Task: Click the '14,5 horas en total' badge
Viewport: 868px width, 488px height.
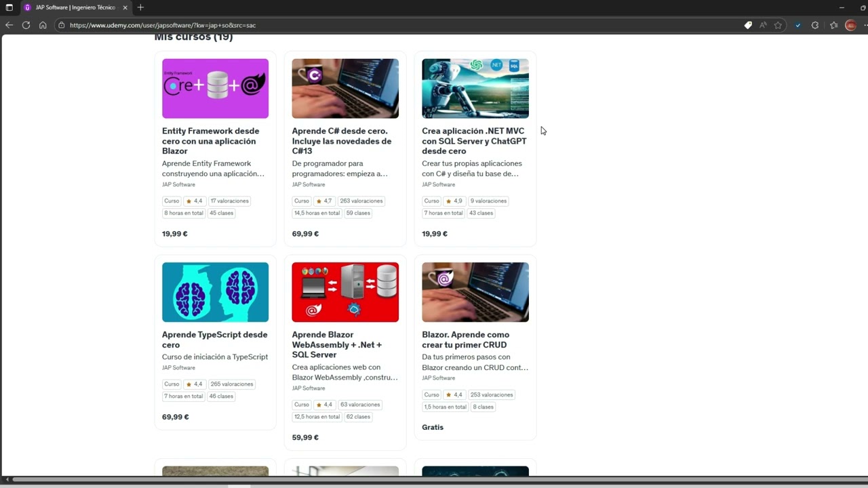Action: click(317, 213)
